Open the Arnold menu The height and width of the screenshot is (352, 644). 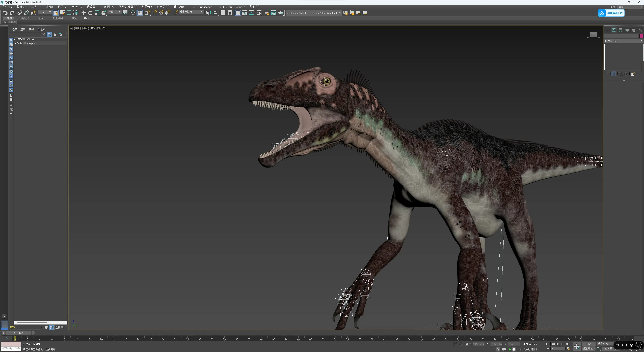(x=240, y=7)
